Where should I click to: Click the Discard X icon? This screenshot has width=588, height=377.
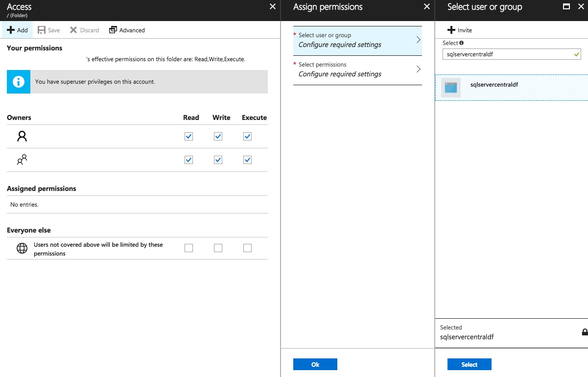73,30
